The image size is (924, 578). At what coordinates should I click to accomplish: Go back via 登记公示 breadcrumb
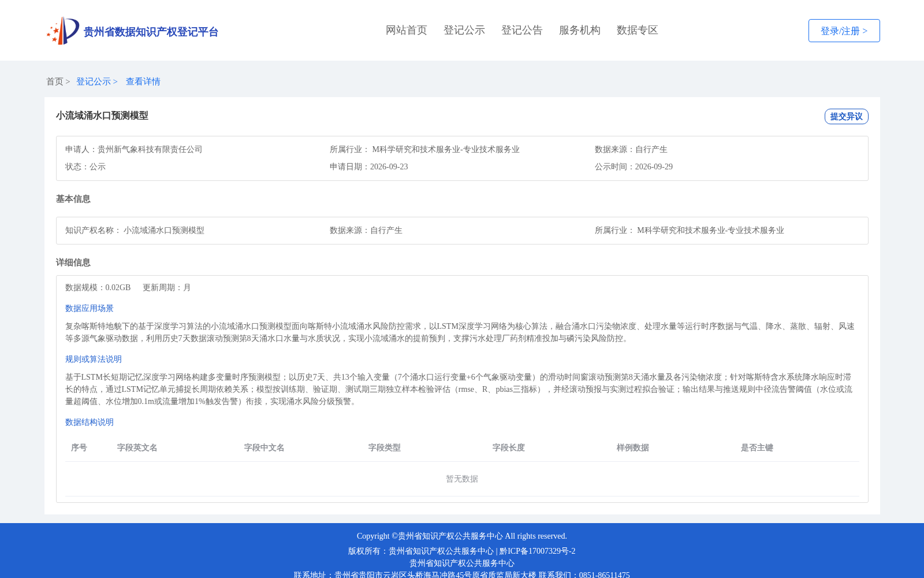click(x=94, y=81)
